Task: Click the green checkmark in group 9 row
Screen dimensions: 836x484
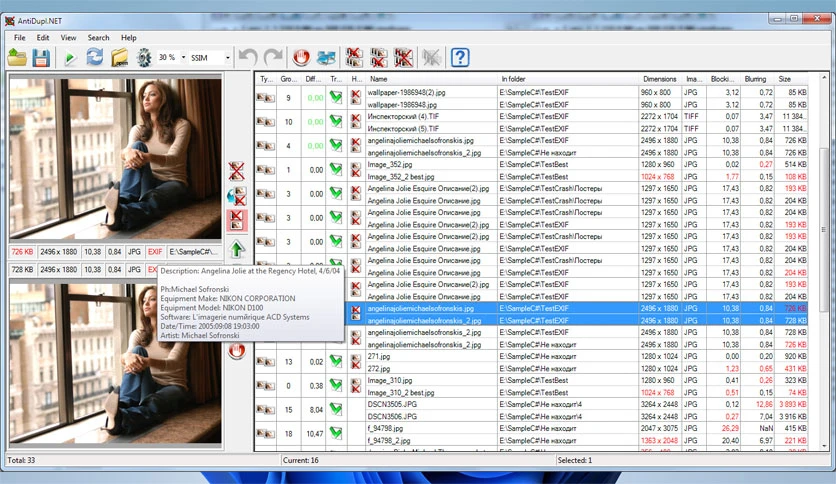Action: 335,98
